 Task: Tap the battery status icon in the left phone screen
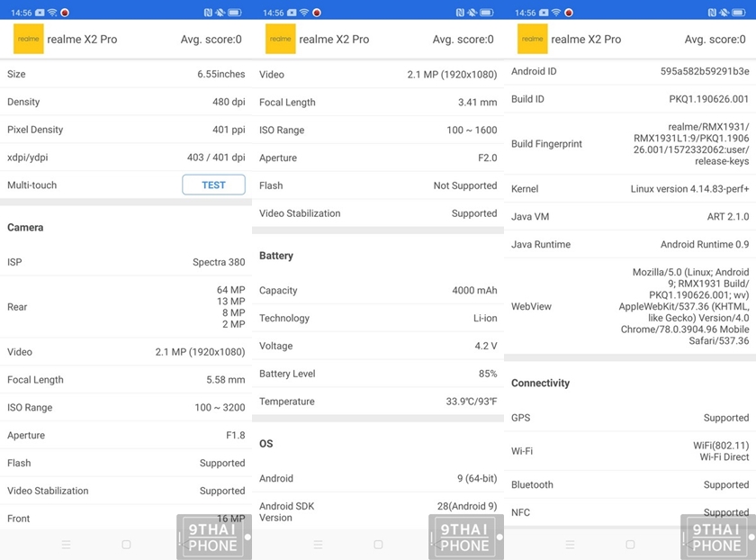(x=235, y=13)
